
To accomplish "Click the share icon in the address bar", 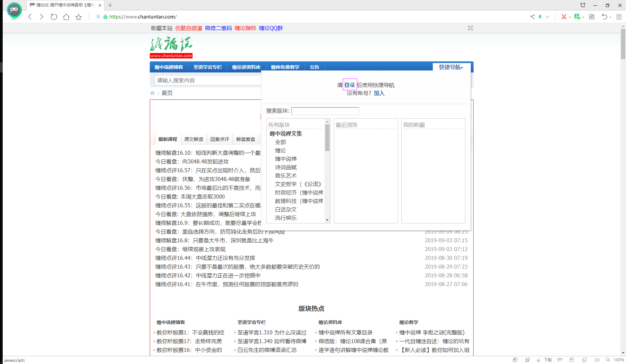I will [x=532, y=17].
